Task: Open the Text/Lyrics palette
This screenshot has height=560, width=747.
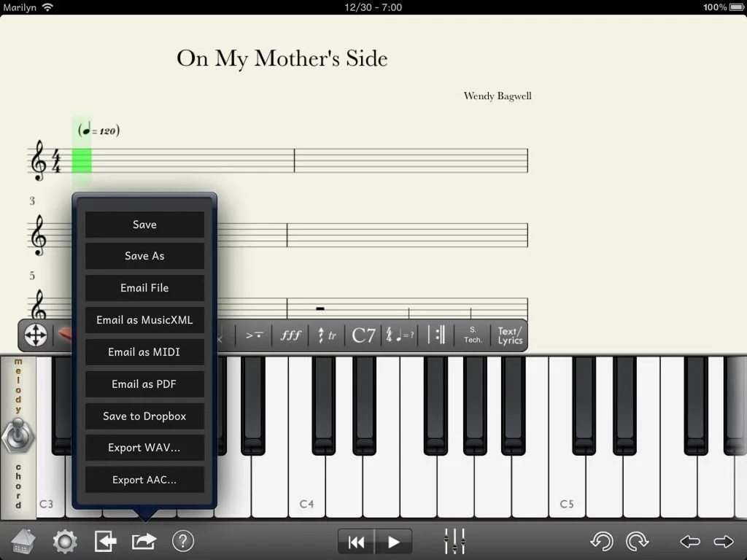Action: (x=510, y=335)
